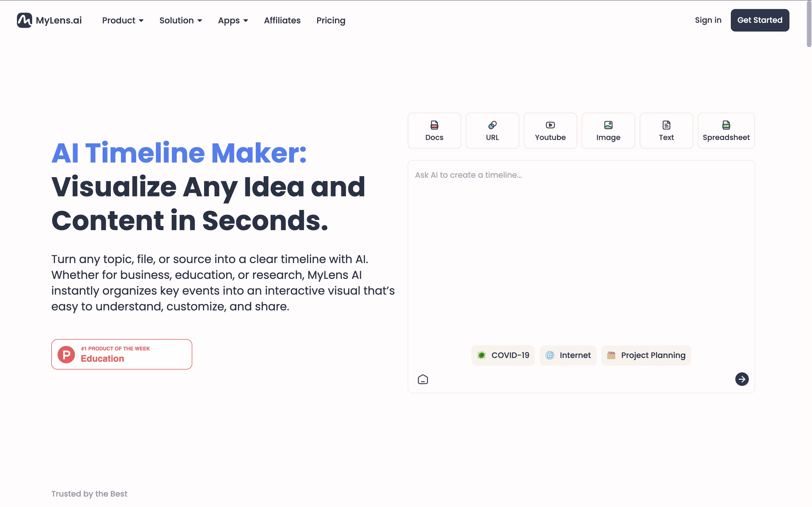Open the Solution dropdown menu
The width and height of the screenshot is (812, 507).
click(180, 21)
